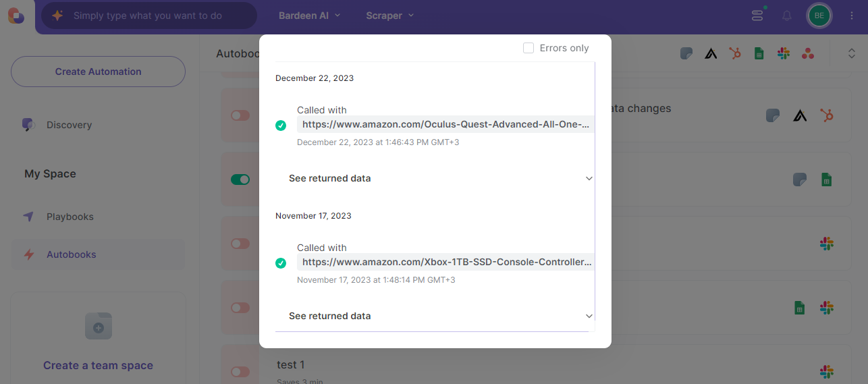Toggle on the test 1 autobook switch
This screenshot has height=384, width=868.
(240, 371)
